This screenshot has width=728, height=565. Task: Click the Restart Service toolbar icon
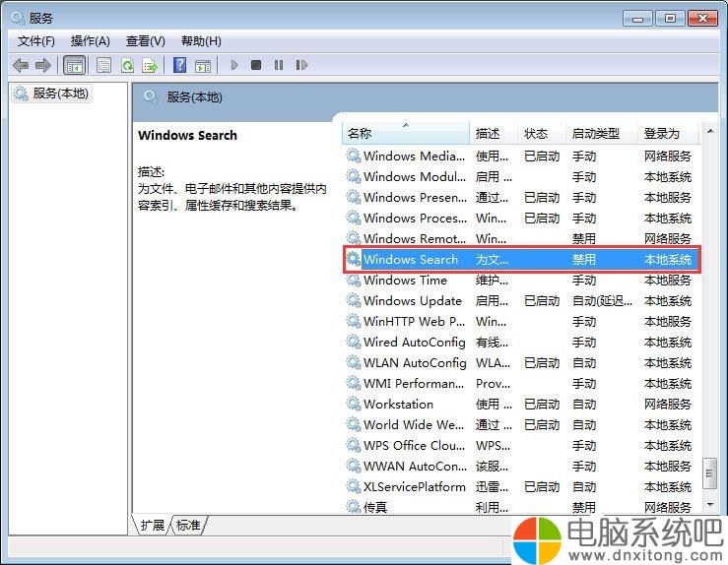click(x=301, y=65)
